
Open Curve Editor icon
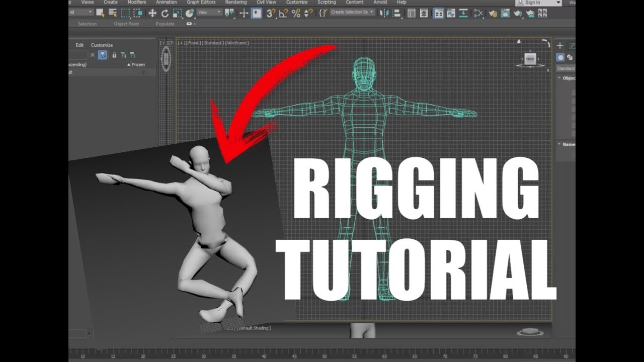451,13
